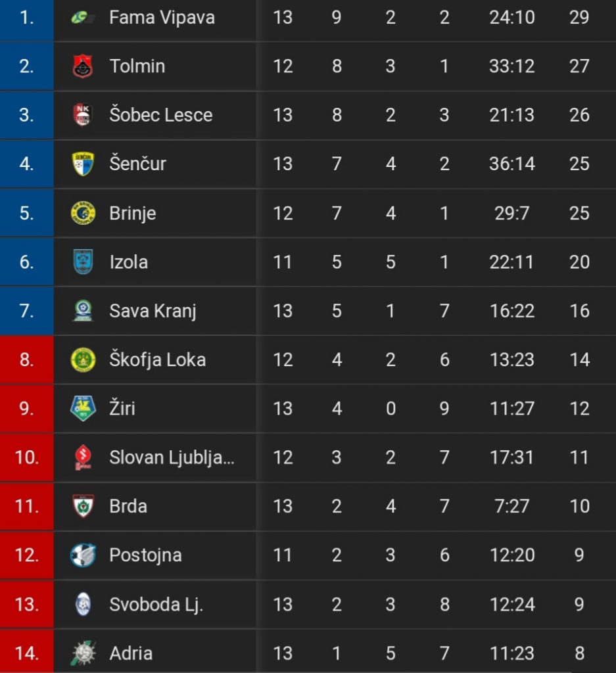
Task: Open the Žiri team logo
Action: click(83, 409)
